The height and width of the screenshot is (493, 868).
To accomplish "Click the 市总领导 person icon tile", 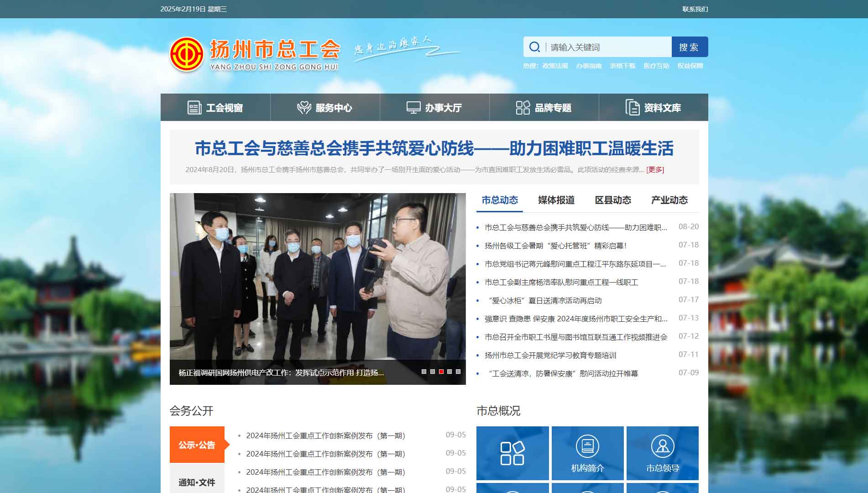I will pyautogui.click(x=663, y=453).
